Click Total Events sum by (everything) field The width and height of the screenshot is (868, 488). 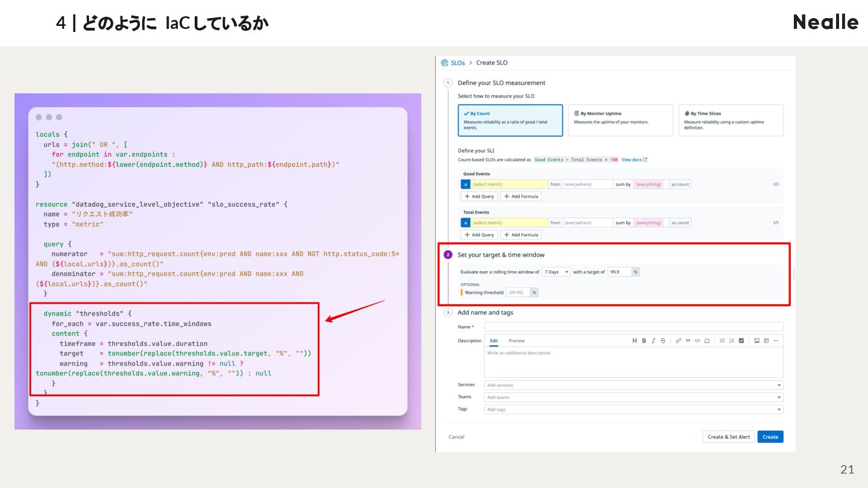click(x=651, y=223)
